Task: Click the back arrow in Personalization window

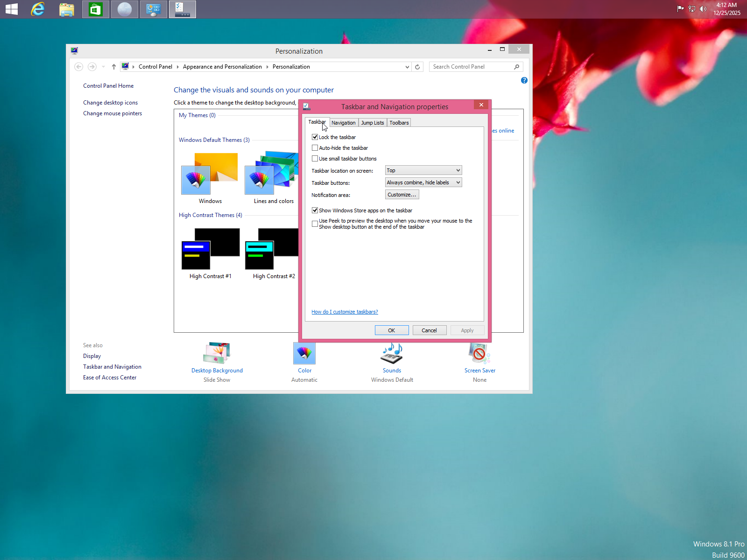Action: click(x=78, y=67)
